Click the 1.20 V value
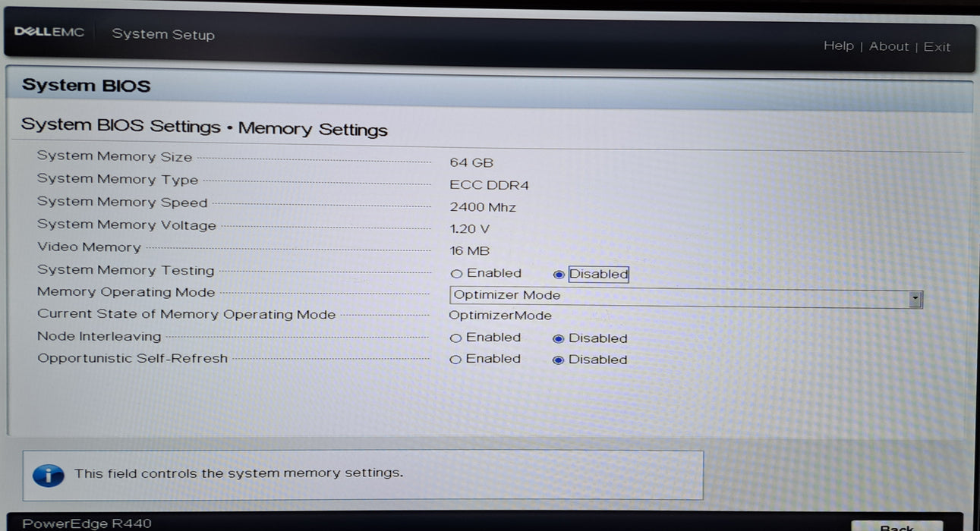 (x=470, y=229)
